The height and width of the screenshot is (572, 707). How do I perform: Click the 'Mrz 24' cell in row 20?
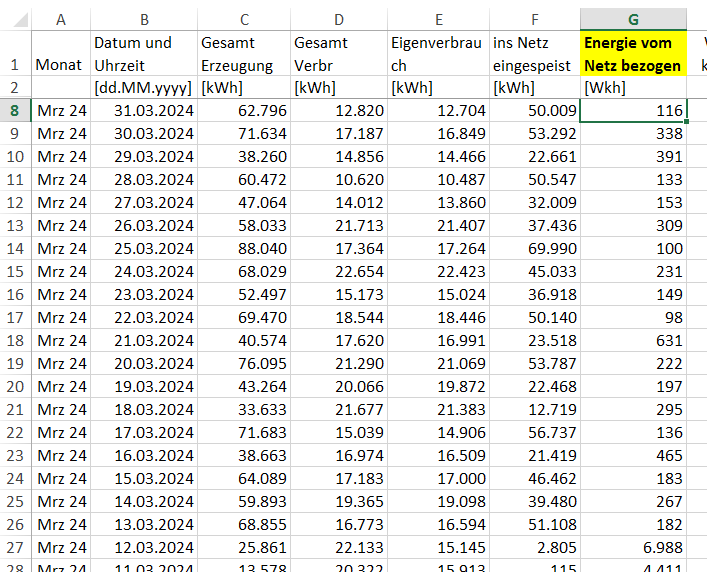pyautogui.click(x=61, y=386)
